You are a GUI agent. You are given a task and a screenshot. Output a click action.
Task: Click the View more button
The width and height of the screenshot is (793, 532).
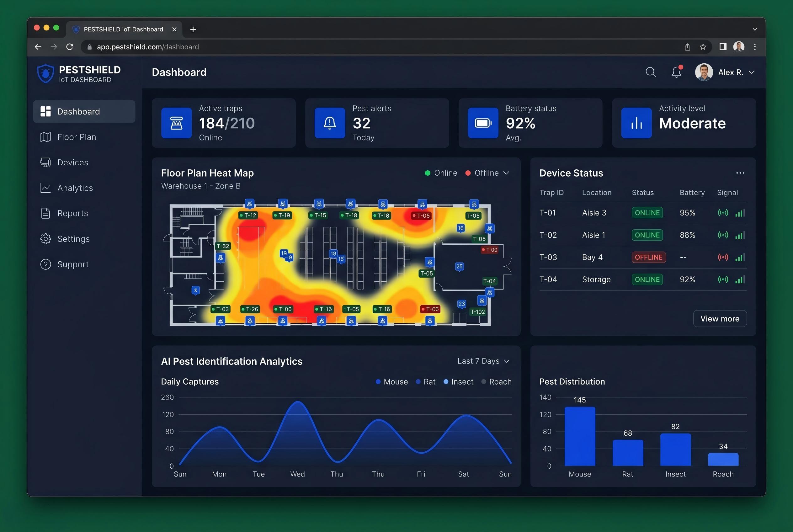[x=720, y=319]
